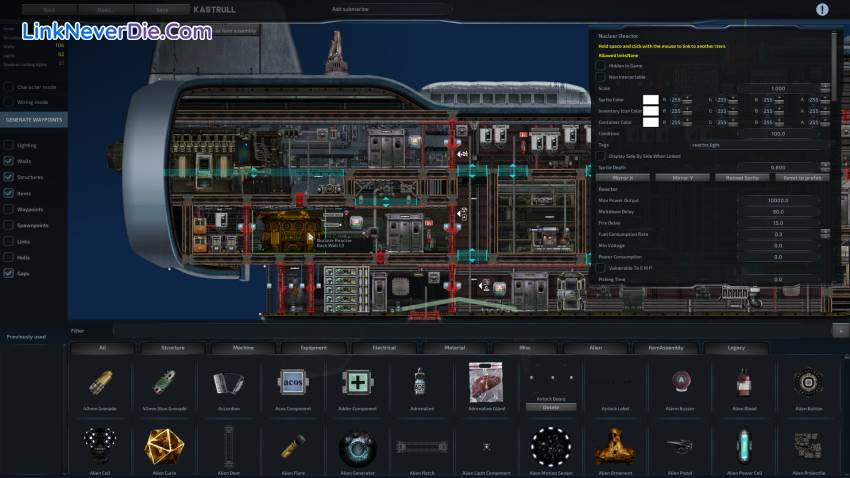
Task: Click the Reset to prefab button
Action: (802, 178)
